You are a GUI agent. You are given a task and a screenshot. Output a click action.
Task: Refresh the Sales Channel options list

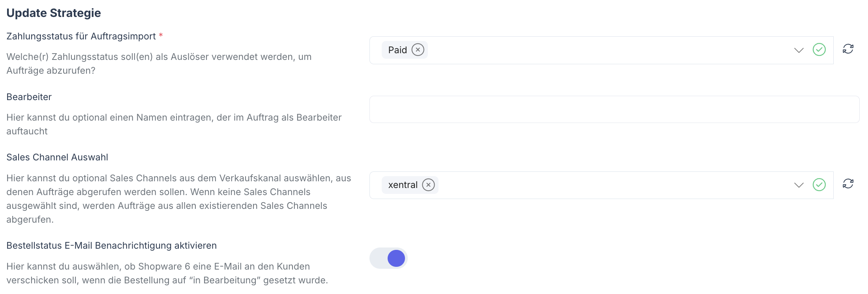[x=848, y=184]
